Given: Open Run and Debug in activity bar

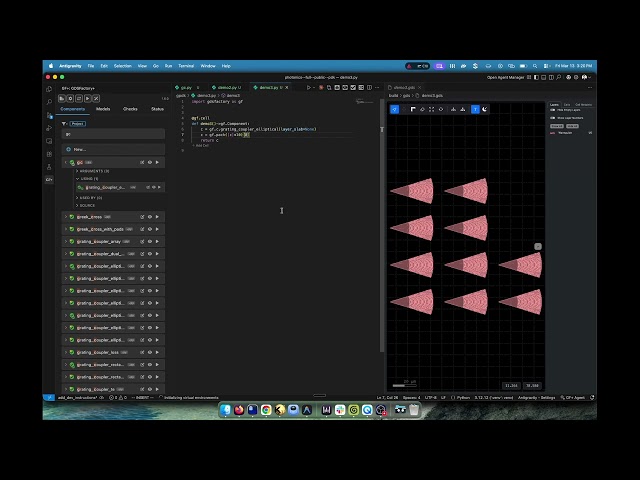Looking at the screenshot, I should pyautogui.click(x=49, y=128).
